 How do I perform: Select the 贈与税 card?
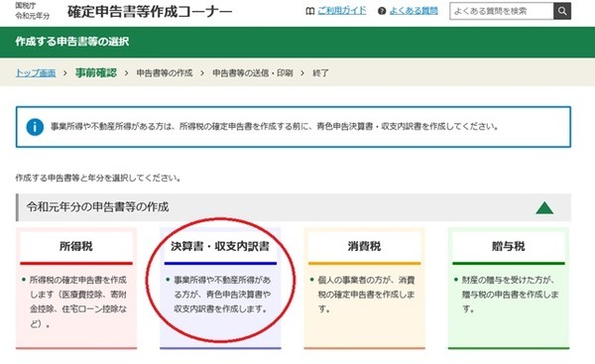tap(509, 289)
